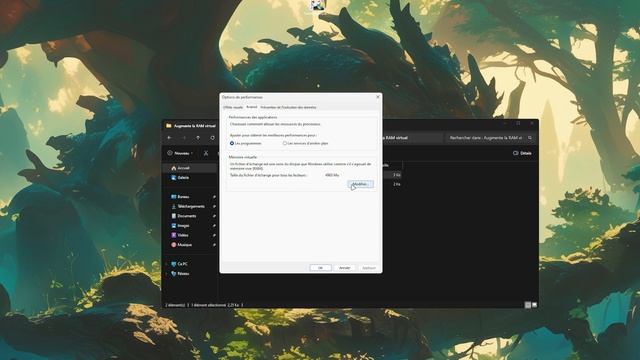Screen dimensions: 640x360
Task: Click the Rechercher dans search field
Action: coord(490,138)
